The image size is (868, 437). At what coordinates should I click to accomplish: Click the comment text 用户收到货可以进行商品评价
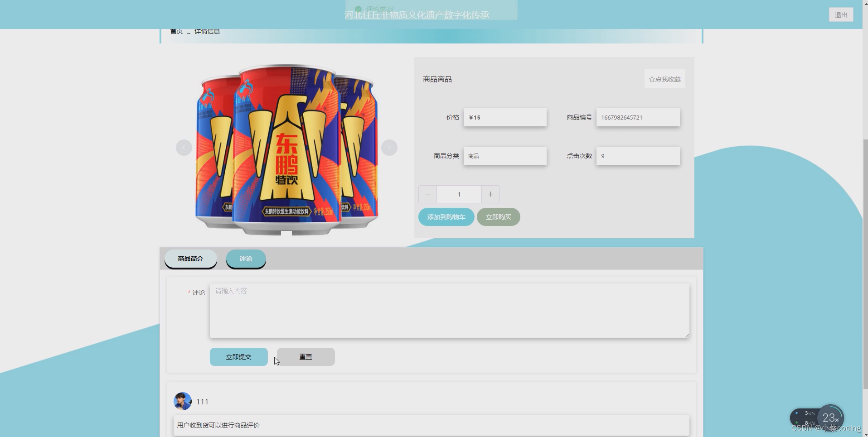coord(218,425)
